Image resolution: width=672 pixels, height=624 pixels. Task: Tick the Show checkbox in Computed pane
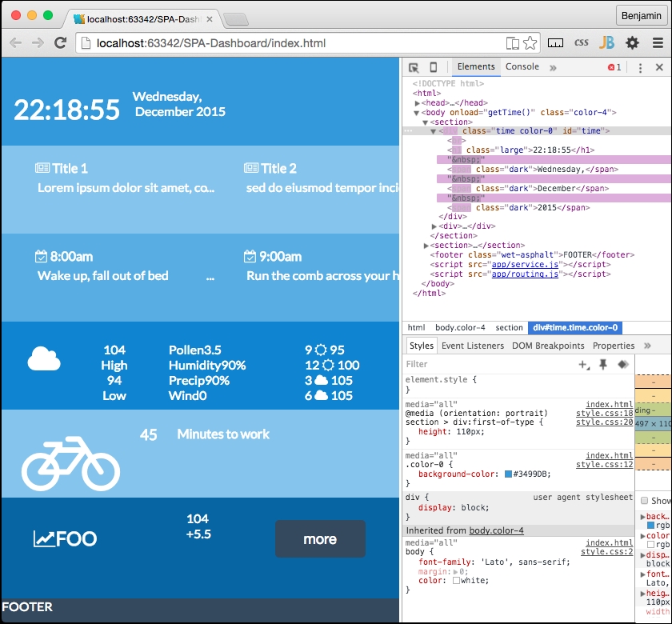(x=645, y=501)
